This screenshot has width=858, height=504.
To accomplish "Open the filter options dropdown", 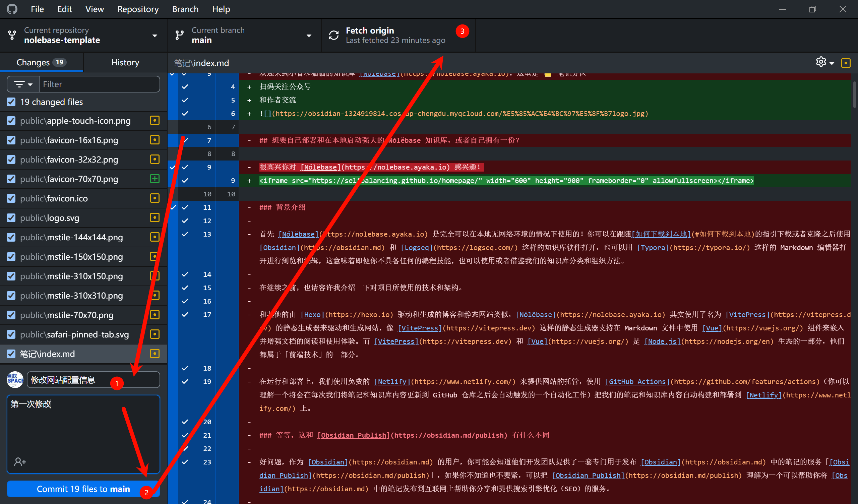I will tap(23, 84).
